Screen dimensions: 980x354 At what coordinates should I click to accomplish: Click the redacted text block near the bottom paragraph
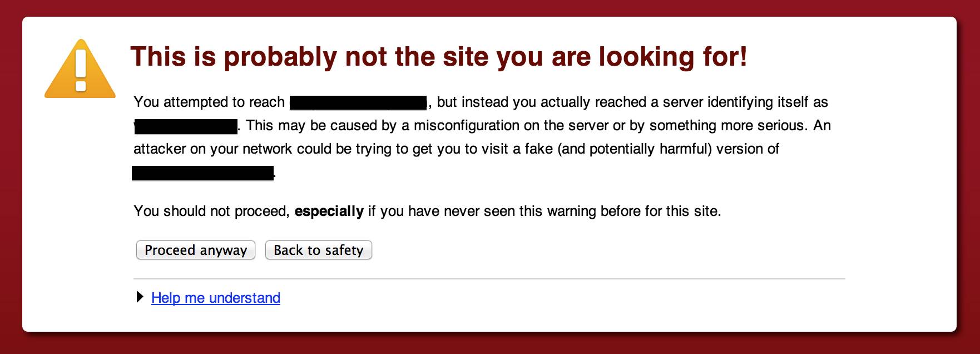(x=201, y=171)
